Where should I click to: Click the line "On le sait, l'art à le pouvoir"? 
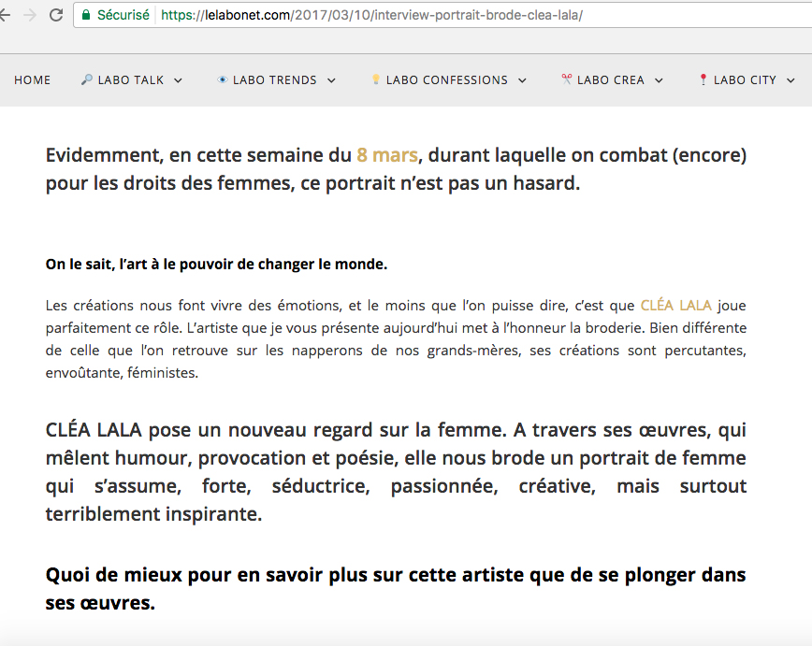pos(216,265)
